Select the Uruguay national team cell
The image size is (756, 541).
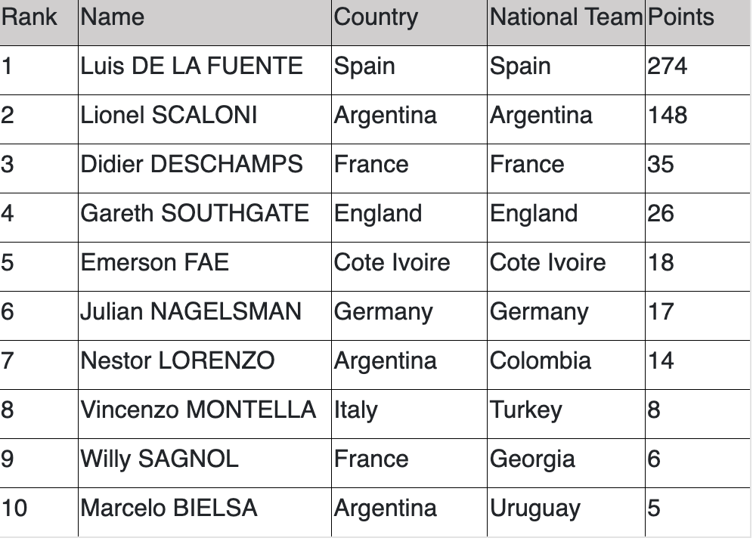tap(566, 512)
